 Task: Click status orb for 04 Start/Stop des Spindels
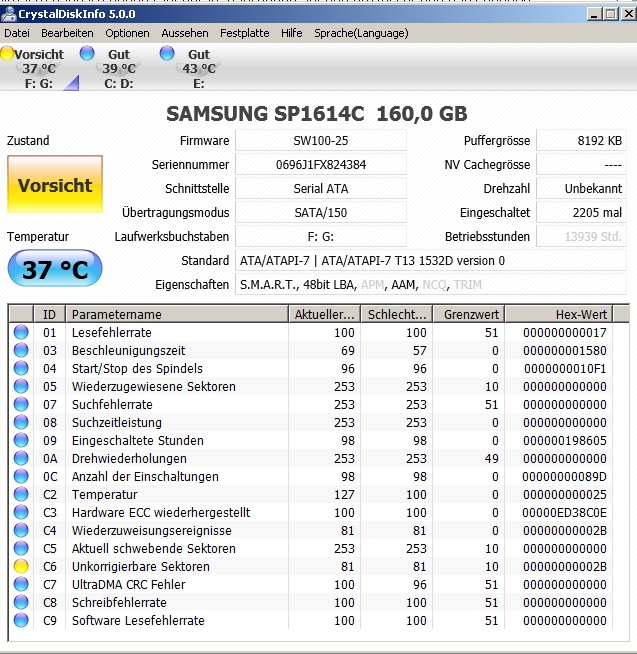coord(21,368)
